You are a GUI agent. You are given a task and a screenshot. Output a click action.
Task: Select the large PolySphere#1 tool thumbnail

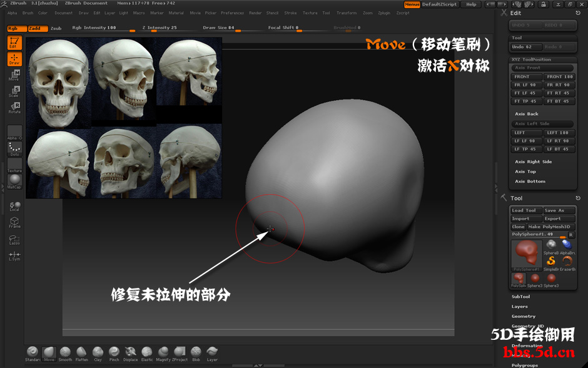tap(527, 255)
